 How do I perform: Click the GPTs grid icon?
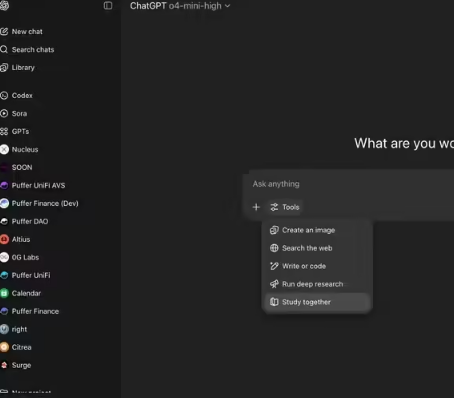pos(4,132)
